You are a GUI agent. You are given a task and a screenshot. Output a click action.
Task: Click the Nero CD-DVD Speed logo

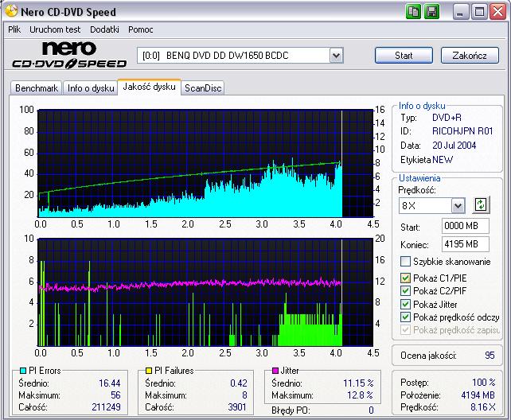[x=68, y=56]
